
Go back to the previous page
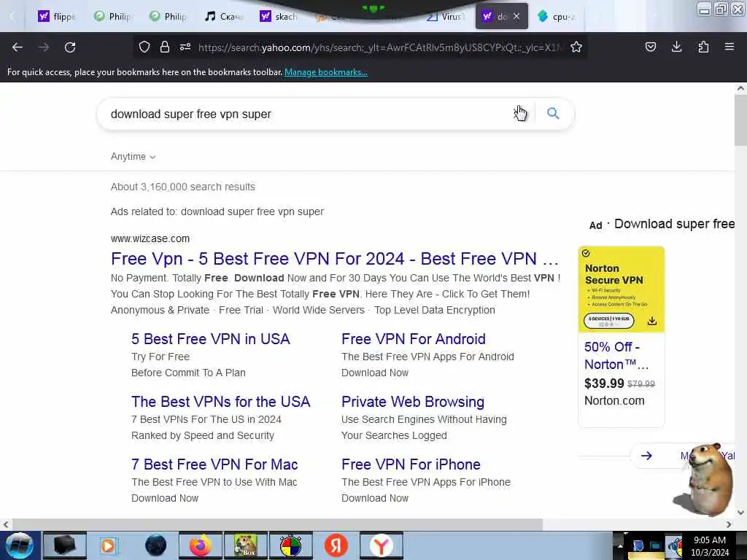pyautogui.click(x=18, y=47)
